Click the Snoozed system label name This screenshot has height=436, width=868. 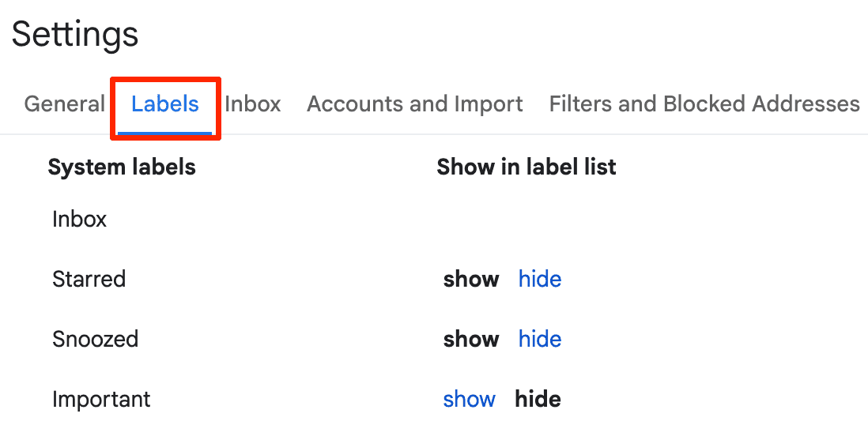point(95,340)
